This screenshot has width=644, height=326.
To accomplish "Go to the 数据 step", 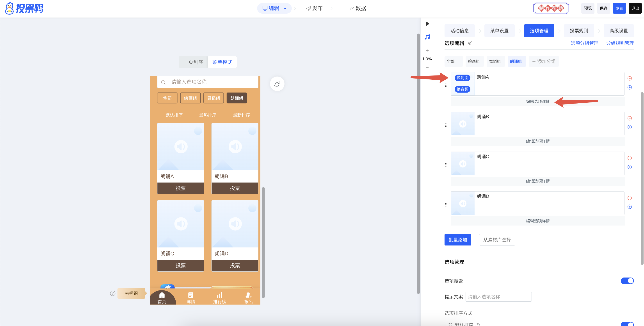I will tap(358, 9).
